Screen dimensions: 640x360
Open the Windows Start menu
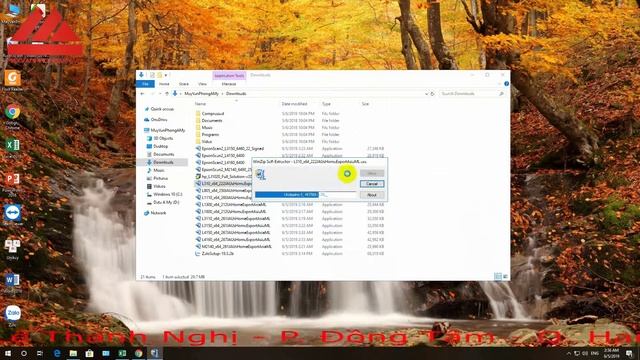8,353
